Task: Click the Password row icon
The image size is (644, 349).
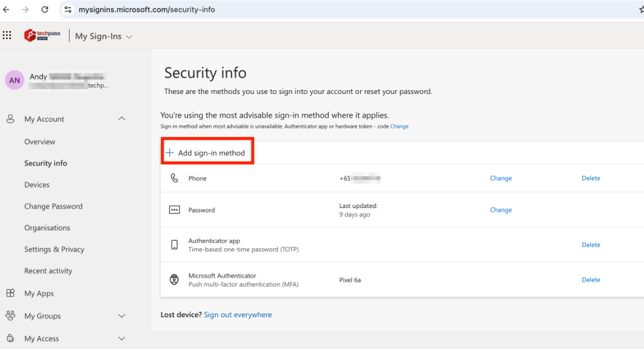Action: (x=175, y=210)
